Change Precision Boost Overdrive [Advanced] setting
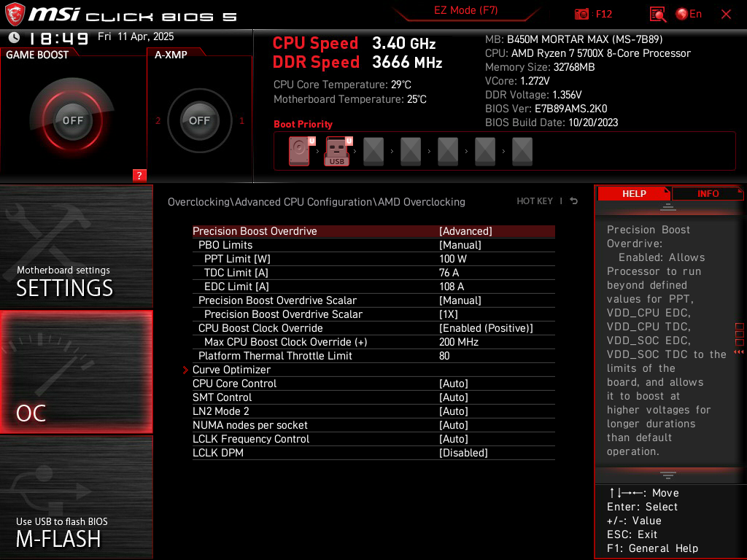Screen dimensions: 747x560 coord(373,231)
